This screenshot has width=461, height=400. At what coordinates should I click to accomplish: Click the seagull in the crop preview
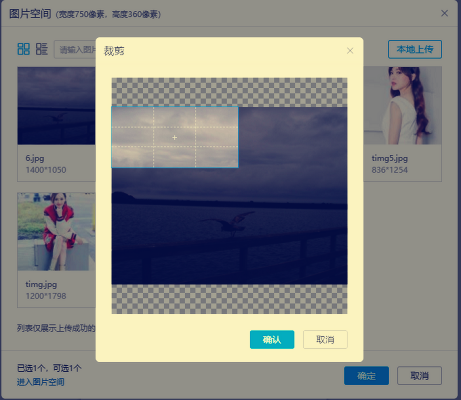[x=230, y=222]
